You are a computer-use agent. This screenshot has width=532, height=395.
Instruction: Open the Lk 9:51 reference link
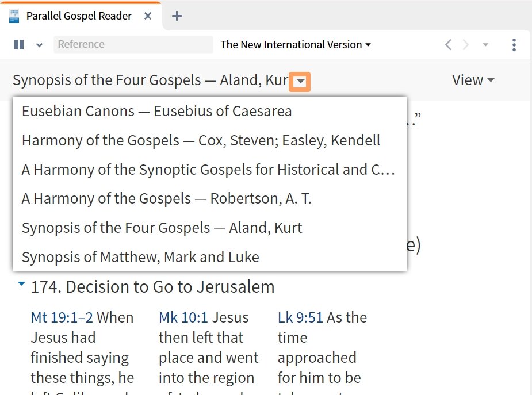[x=300, y=318]
